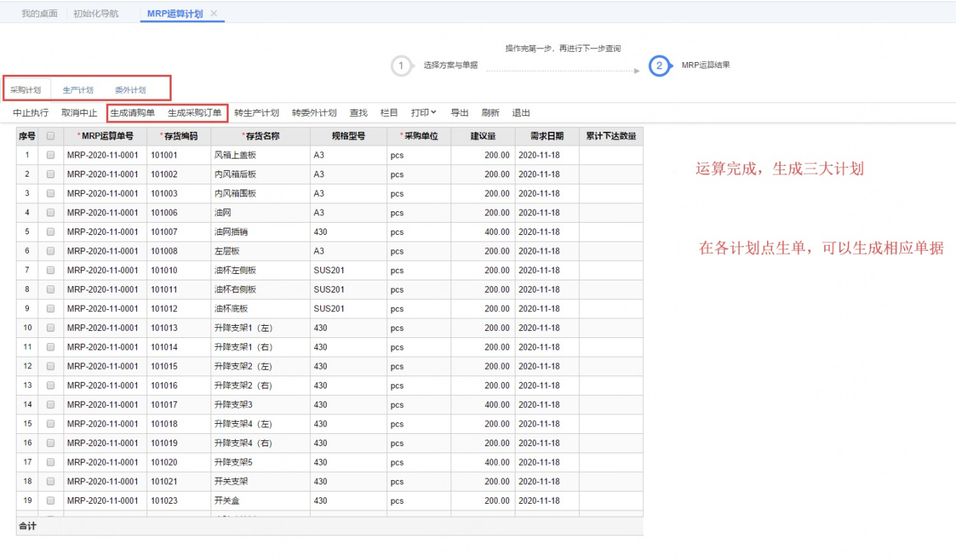Click 刷新 refresh button
Image resolution: width=956 pixels, height=560 pixels.
(490, 113)
